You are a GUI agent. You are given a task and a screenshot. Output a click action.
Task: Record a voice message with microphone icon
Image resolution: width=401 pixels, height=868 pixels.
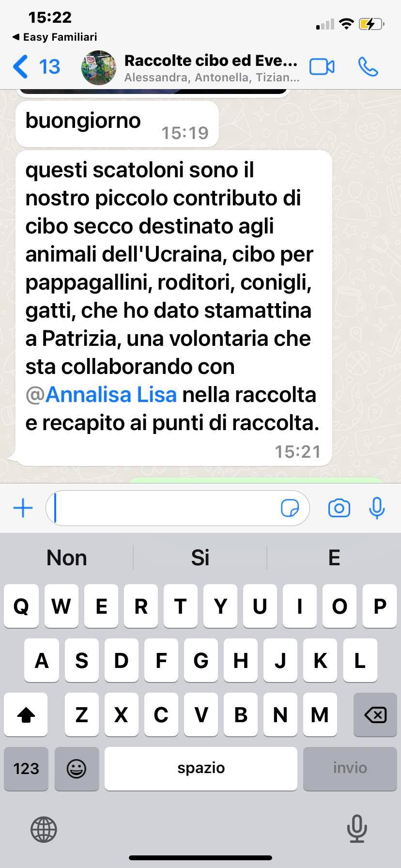pos(377,508)
